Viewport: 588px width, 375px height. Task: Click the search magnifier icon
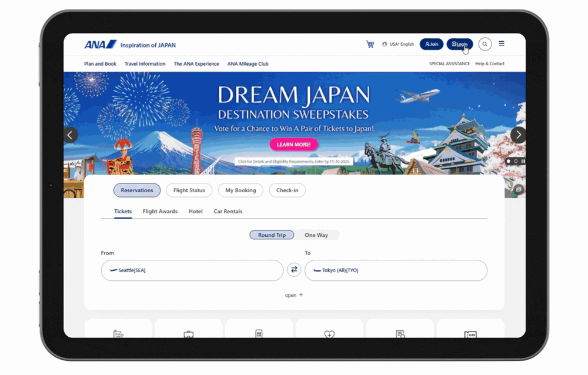pos(485,44)
